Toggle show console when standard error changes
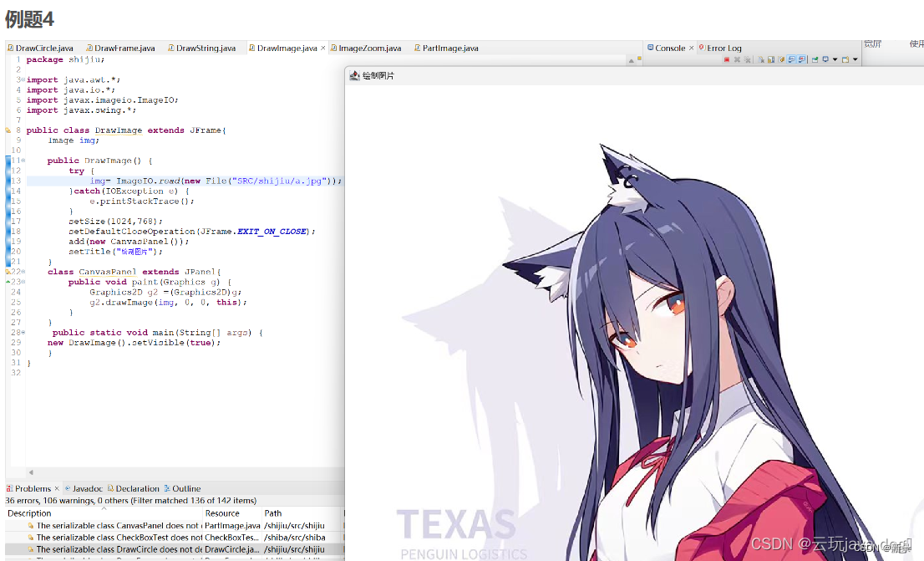This screenshot has height=561, width=924. (x=802, y=59)
